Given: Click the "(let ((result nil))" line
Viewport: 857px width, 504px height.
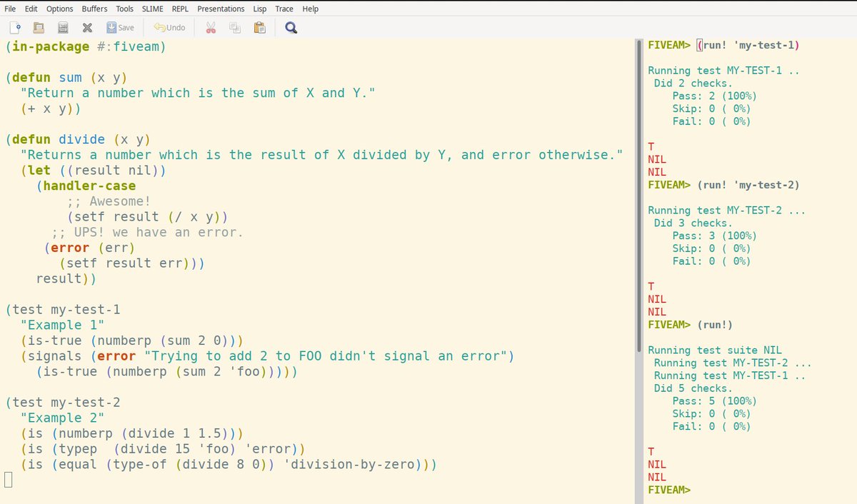Looking at the screenshot, I should click(x=94, y=171).
